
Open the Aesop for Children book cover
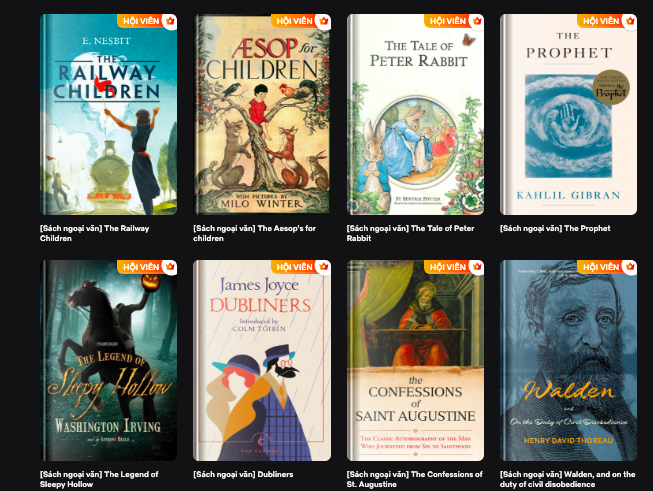point(262,115)
